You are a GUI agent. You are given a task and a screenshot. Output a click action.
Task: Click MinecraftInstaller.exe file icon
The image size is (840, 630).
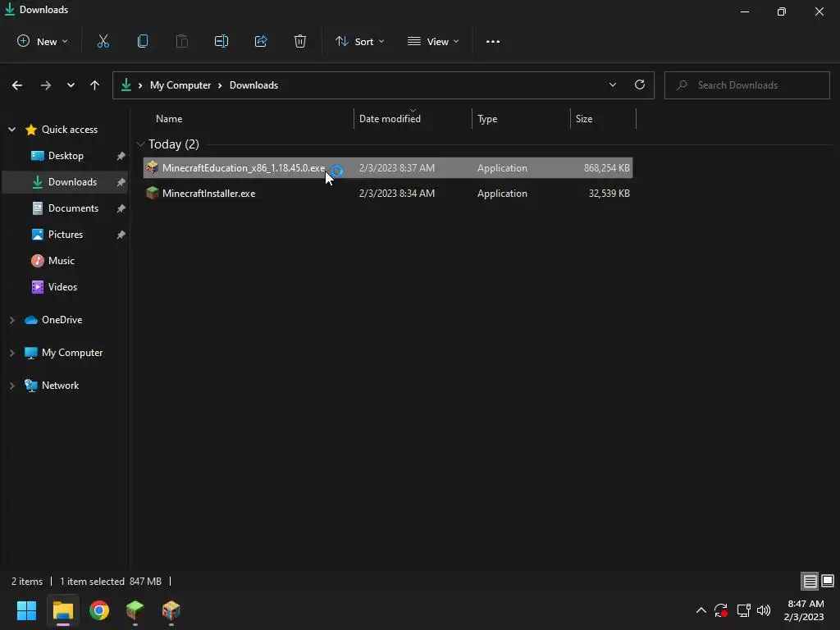pyautogui.click(x=152, y=193)
